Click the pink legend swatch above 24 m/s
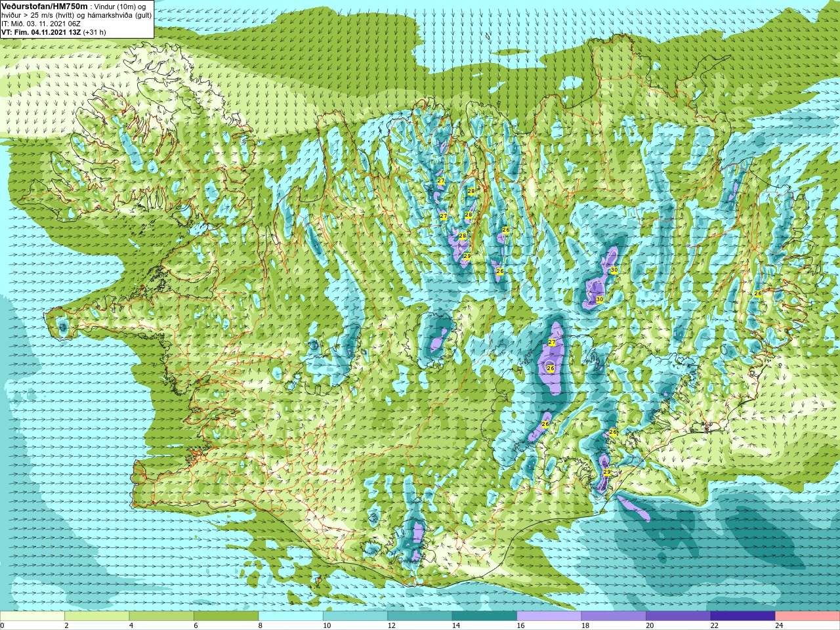Image resolution: width=840 pixels, height=630 pixels. click(x=808, y=616)
